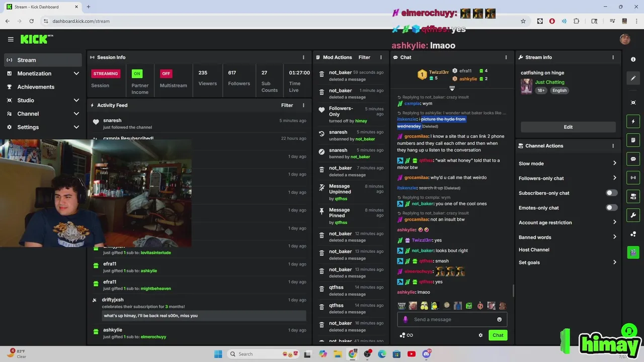Open a new browser tab

(x=88, y=7)
